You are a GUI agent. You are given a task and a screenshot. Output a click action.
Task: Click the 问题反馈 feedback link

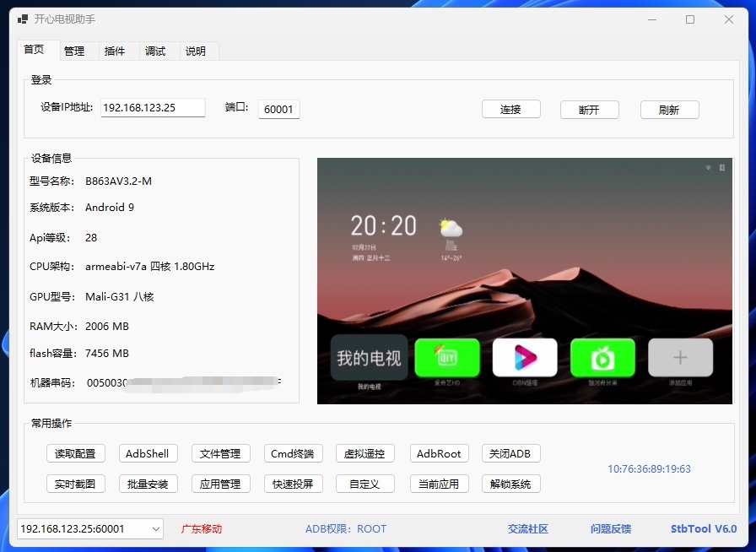point(610,529)
